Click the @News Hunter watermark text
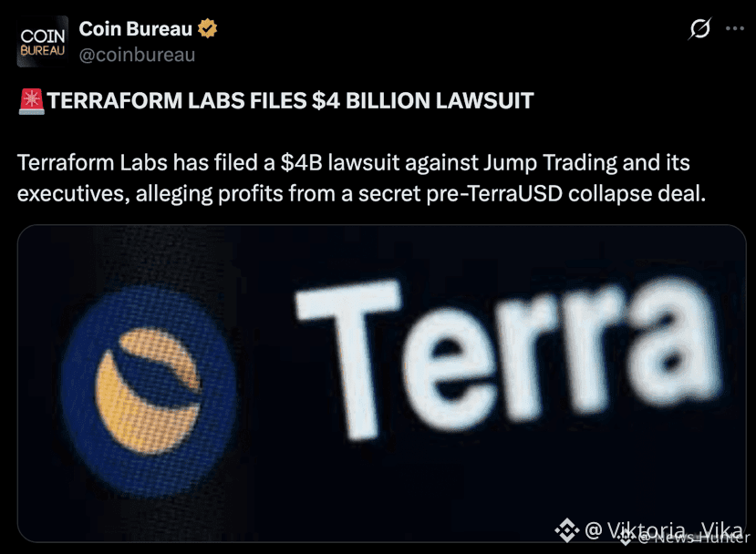The width and height of the screenshot is (756, 554). pyautogui.click(x=694, y=538)
